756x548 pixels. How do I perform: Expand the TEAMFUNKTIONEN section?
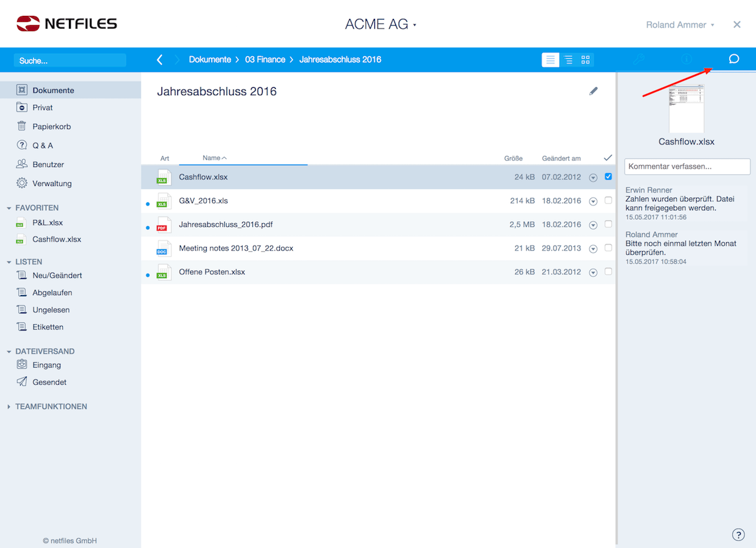pos(51,407)
